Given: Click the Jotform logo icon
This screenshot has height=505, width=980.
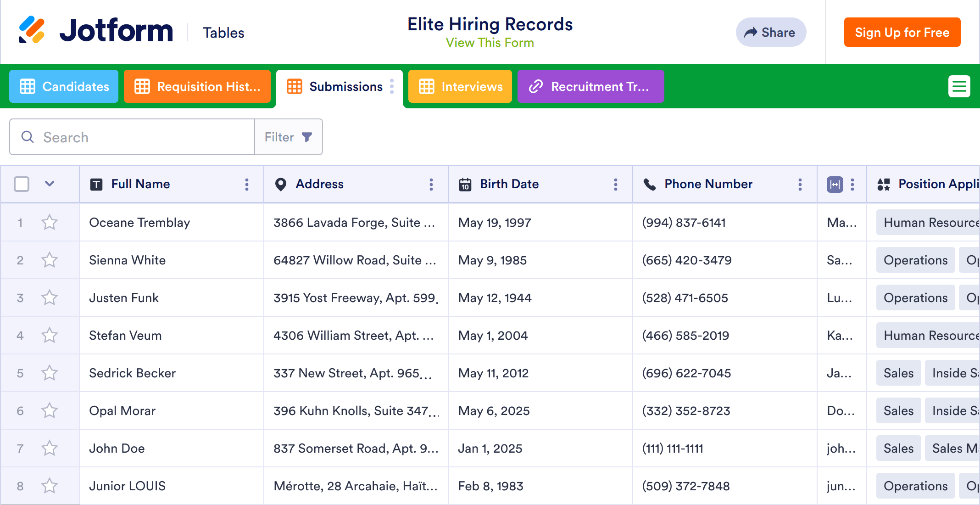Looking at the screenshot, I should click(32, 30).
